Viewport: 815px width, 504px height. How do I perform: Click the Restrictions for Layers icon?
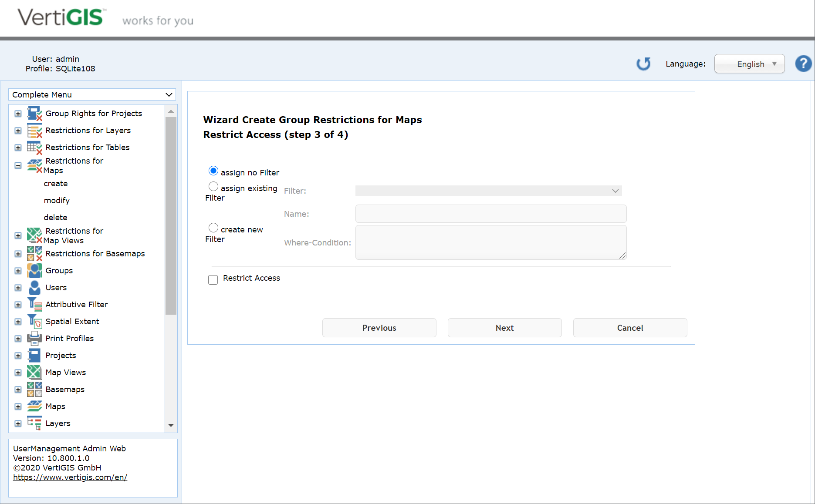pyautogui.click(x=34, y=130)
